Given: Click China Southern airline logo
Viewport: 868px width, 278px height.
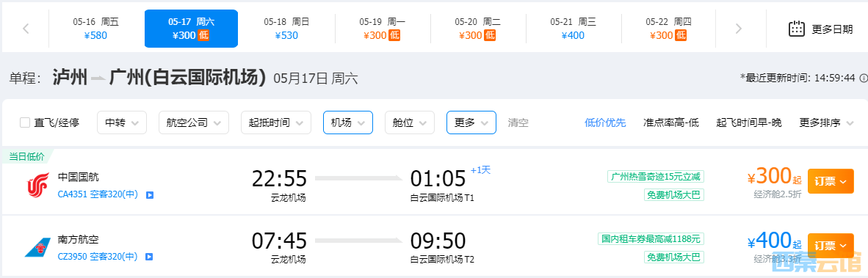Looking at the screenshot, I should (x=37, y=248).
